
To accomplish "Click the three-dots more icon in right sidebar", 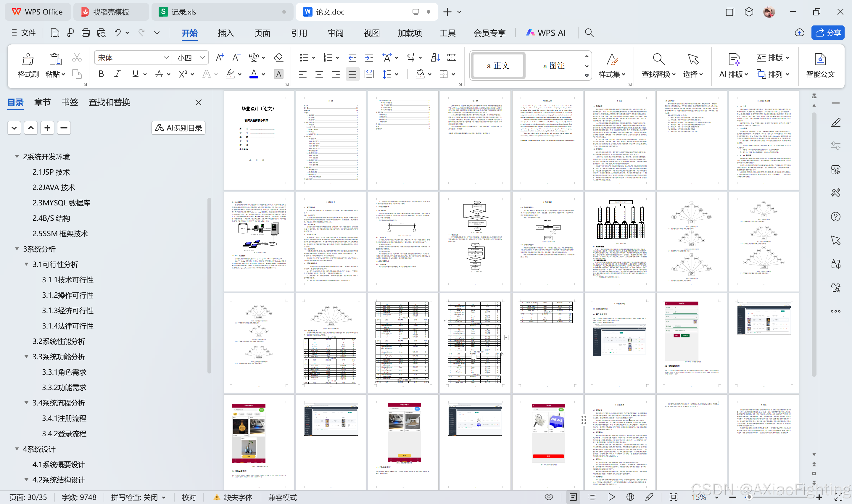I will [835, 311].
